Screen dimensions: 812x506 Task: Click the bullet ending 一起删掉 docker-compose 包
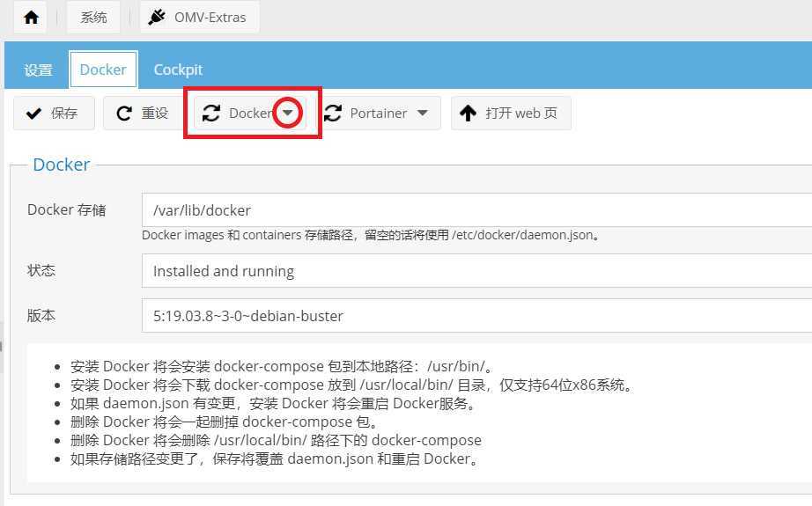[225, 422]
